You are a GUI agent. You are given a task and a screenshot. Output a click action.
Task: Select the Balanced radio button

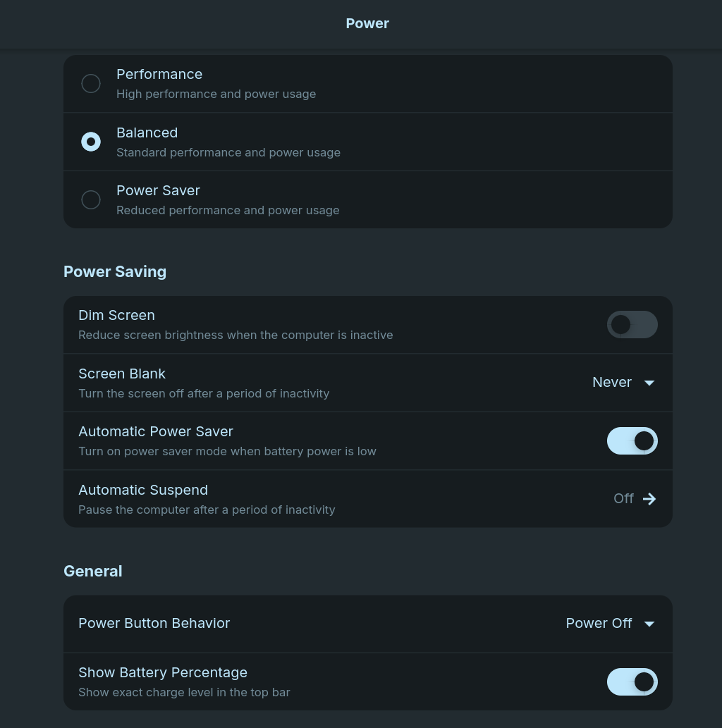[x=91, y=142]
